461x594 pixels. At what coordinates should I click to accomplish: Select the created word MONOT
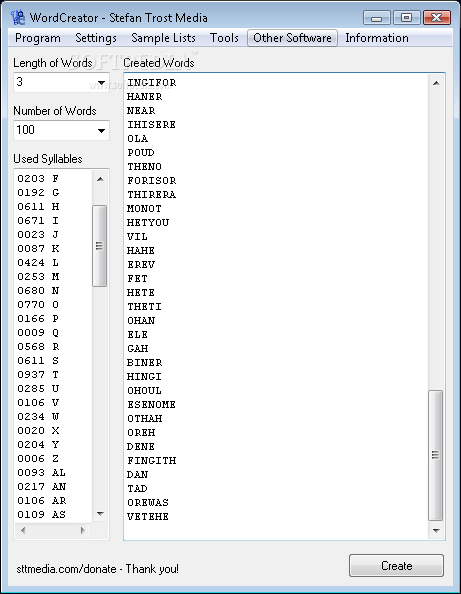tap(144, 209)
